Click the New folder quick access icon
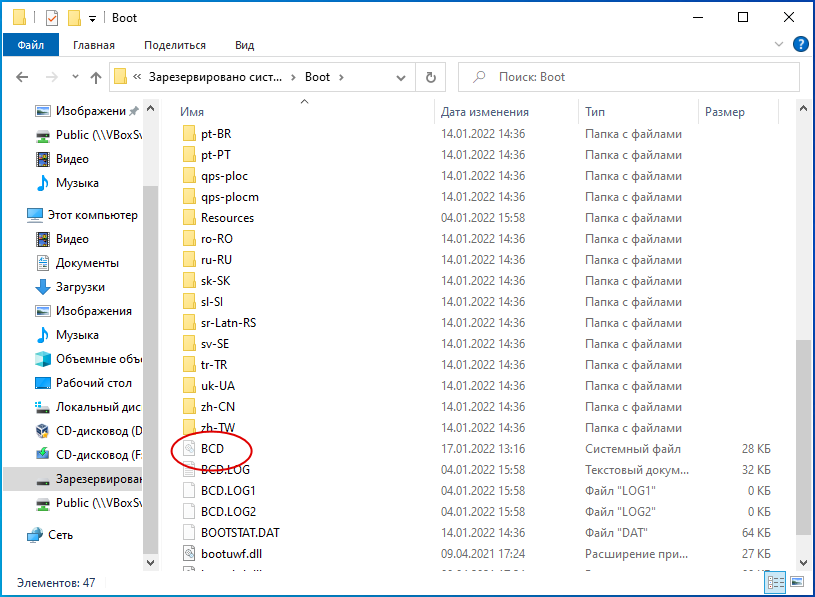Viewport: 815px width, 597px height. tap(74, 18)
